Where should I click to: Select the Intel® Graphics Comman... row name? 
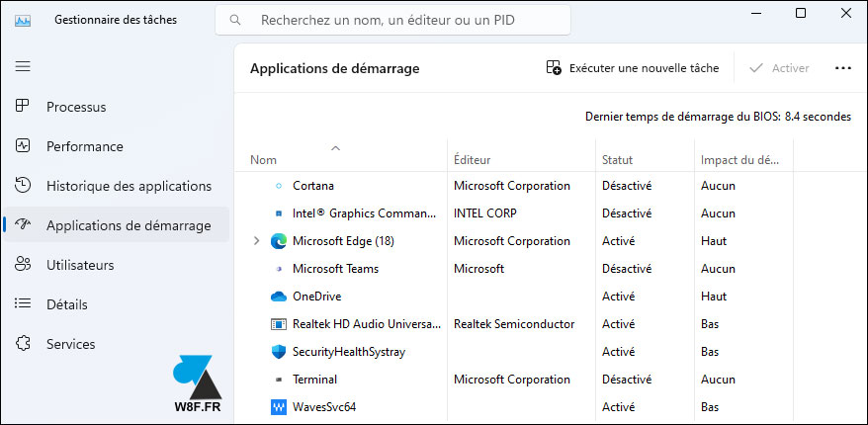(366, 213)
